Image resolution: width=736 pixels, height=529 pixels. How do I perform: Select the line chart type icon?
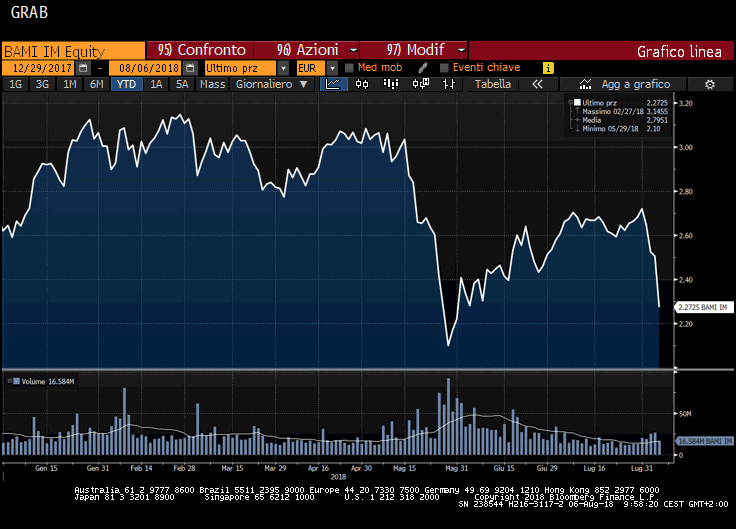tap(333, 84)
